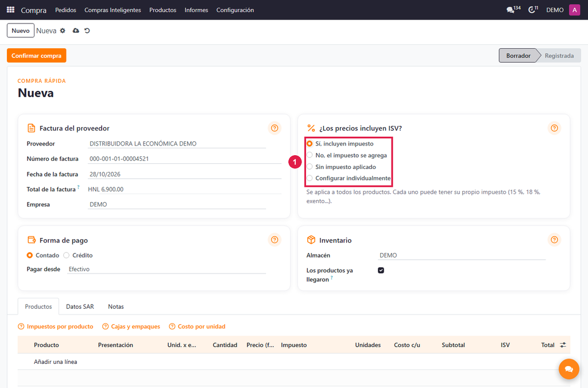
Task: Select the Crédito payment radio button
Action: pyautogui.click(x=78, y=255)
